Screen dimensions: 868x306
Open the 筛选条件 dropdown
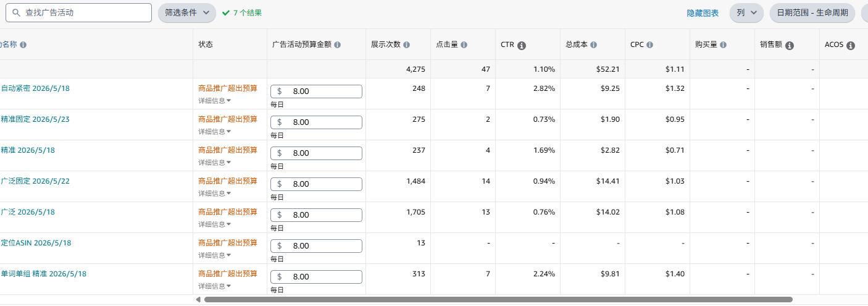point(187,12)
